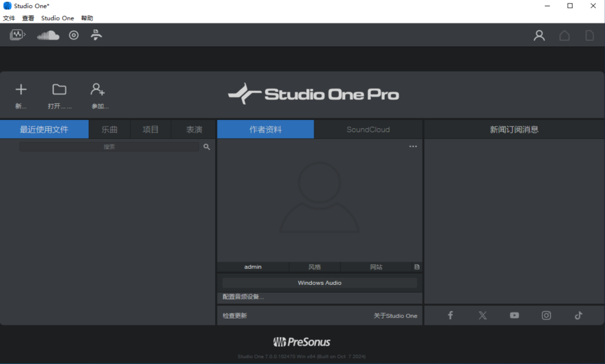Image resolution: width=605 pixels, height=364 pixels.
Task: Click the user profile icon at top right
Action: pyautogui.click(x=539, y=35)
